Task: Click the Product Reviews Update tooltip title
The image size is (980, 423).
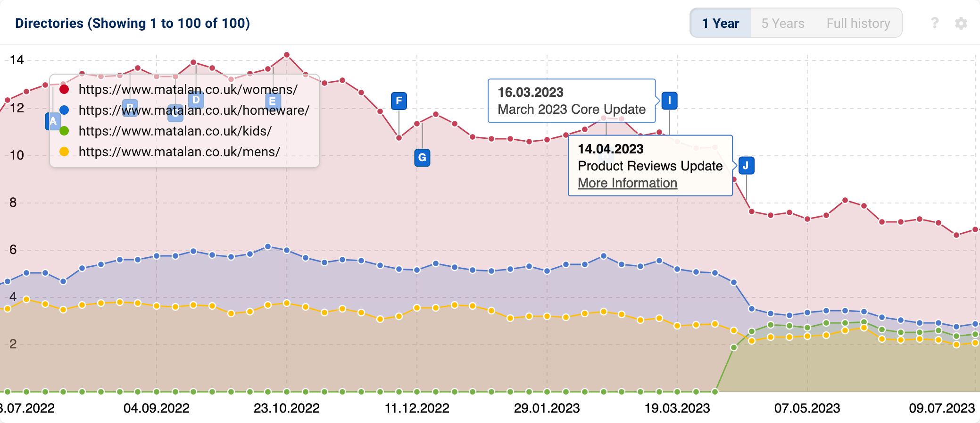Action: click(x=650, y=166)
